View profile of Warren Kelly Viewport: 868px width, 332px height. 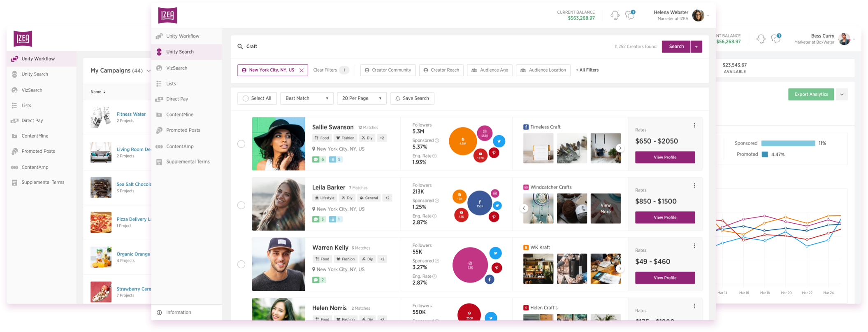click(x=665, y=278)
